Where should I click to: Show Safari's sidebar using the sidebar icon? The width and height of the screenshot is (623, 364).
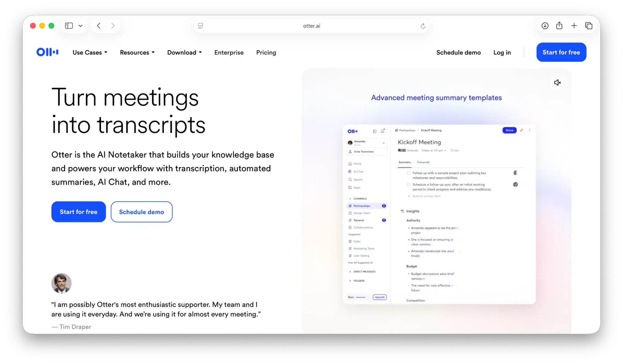click(x=69, y=26)
